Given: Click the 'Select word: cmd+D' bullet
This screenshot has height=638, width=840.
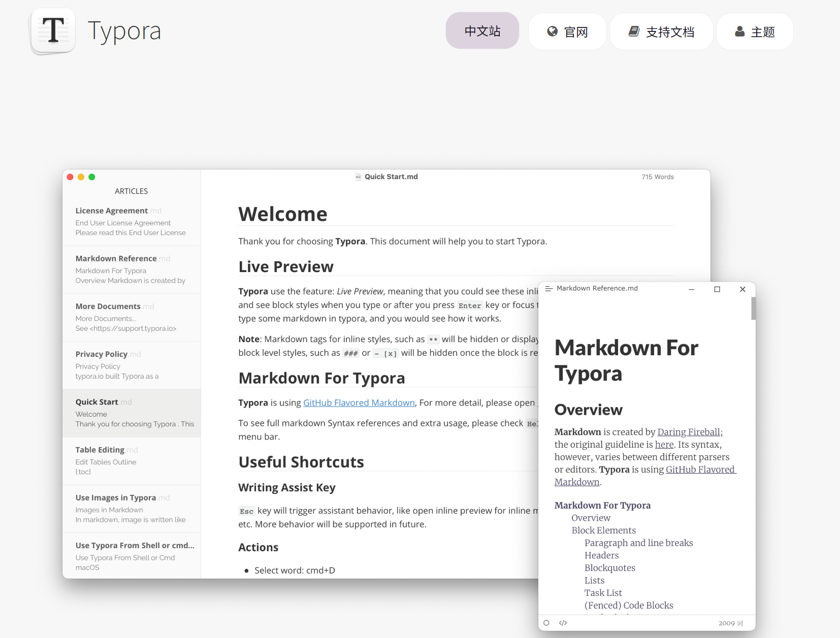Looking at the screenshot, I should [x=295, y=570].
